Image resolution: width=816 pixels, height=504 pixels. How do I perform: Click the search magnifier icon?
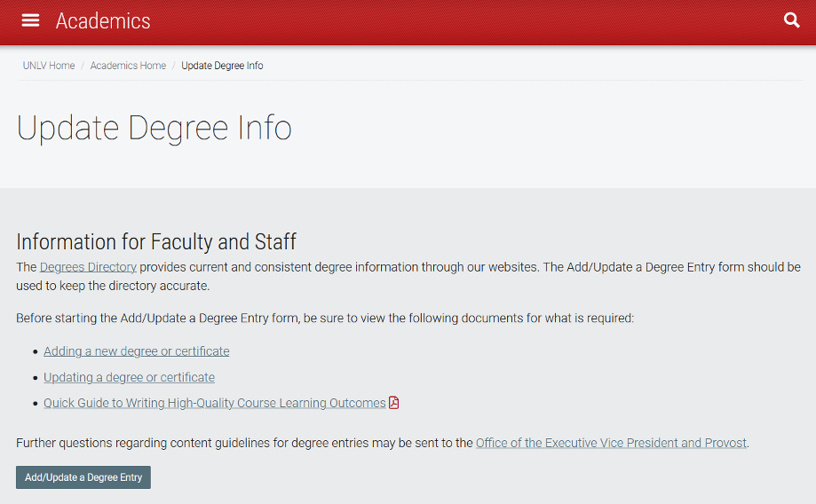792,20
